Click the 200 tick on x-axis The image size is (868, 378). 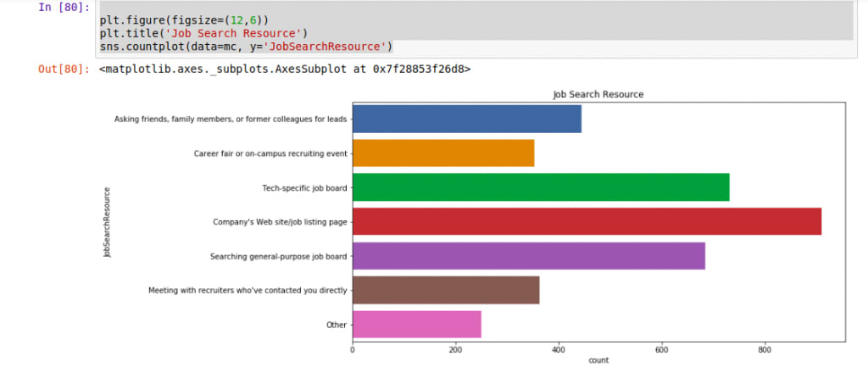click(x=455, y=350)
